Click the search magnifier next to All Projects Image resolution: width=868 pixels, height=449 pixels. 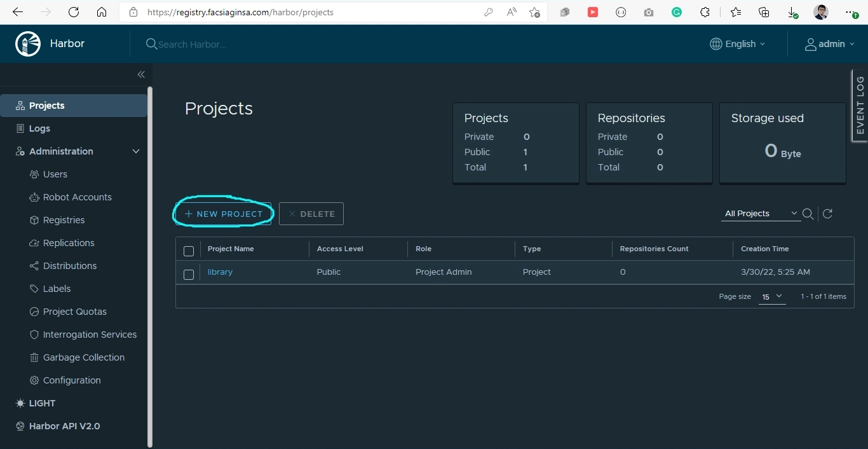[808, 214]
